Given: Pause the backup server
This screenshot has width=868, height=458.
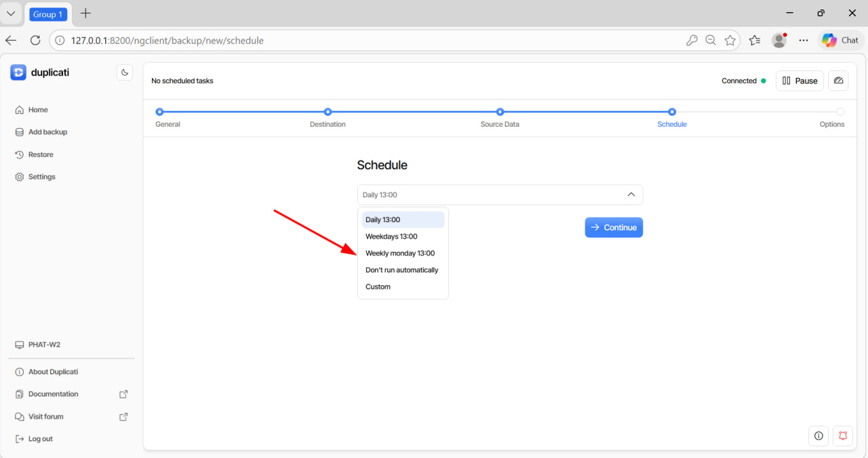Looking at the screenshot, I should coord(800,81).
